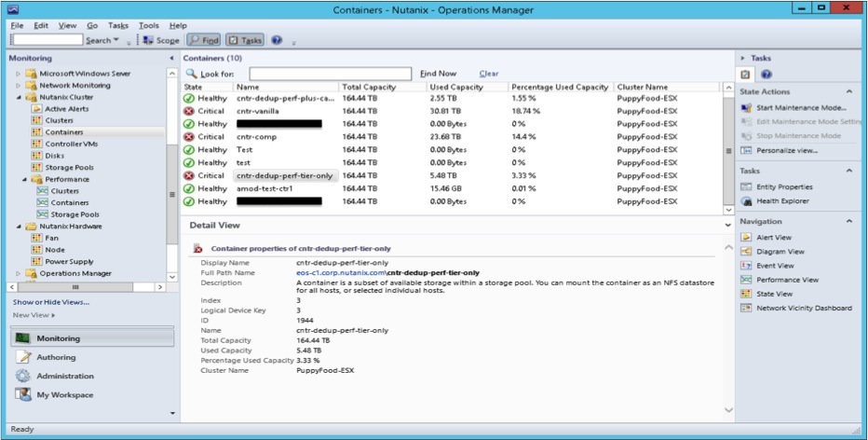
Task: Collapse the Detail View pane
Action: point(728,226)
